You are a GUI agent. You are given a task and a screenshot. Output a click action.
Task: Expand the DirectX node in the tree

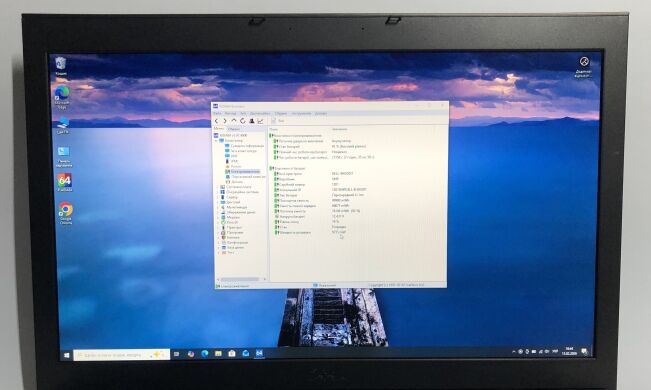(x=218, y=222)
